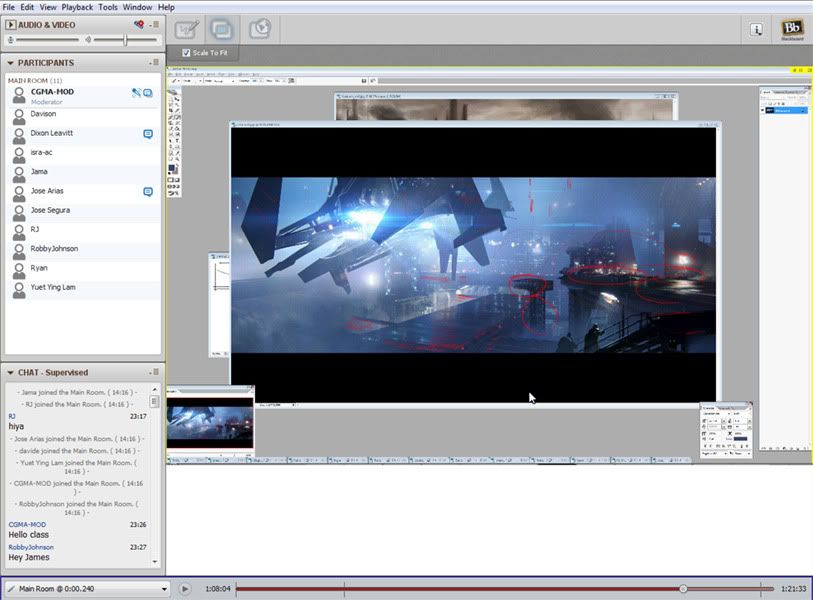The image size is (813, 600).
Task: Click the video camera preview icon
Action: 138,24
